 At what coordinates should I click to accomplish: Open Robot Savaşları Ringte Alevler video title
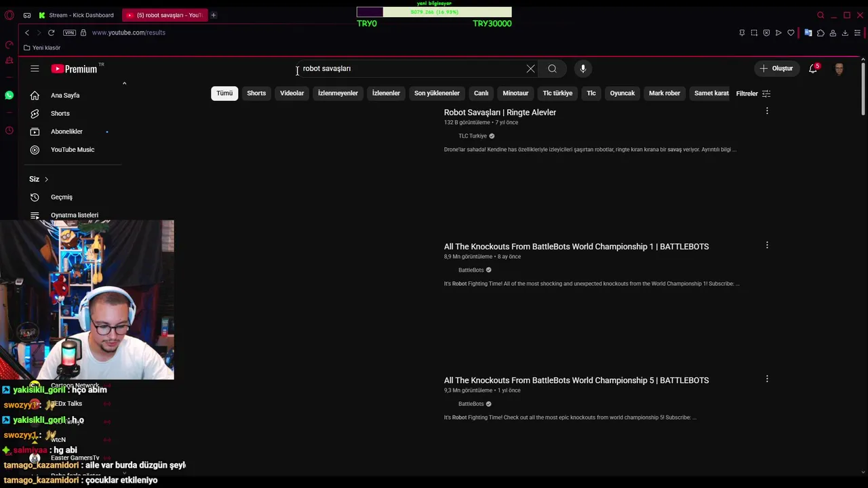[500, 113]
